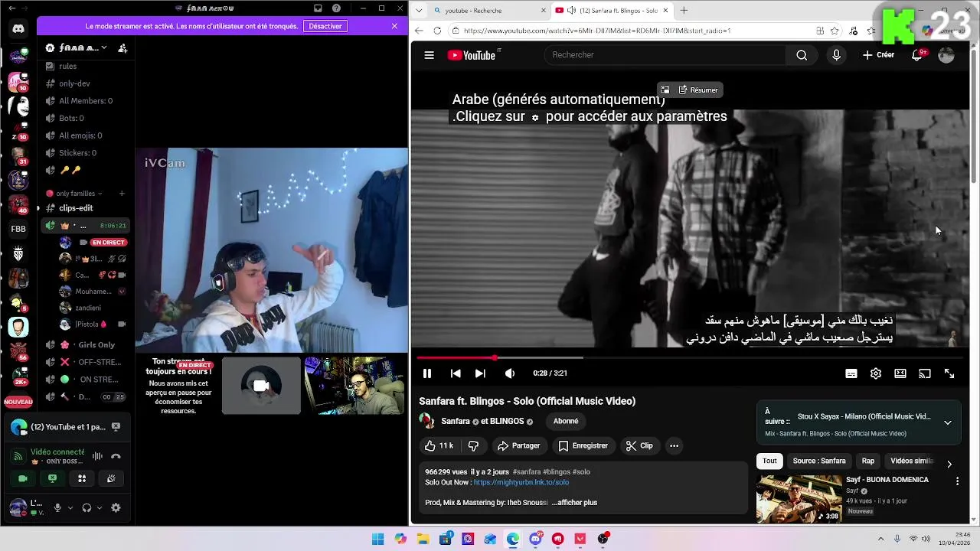Reload the YouTube browser page

pos(437,31)
